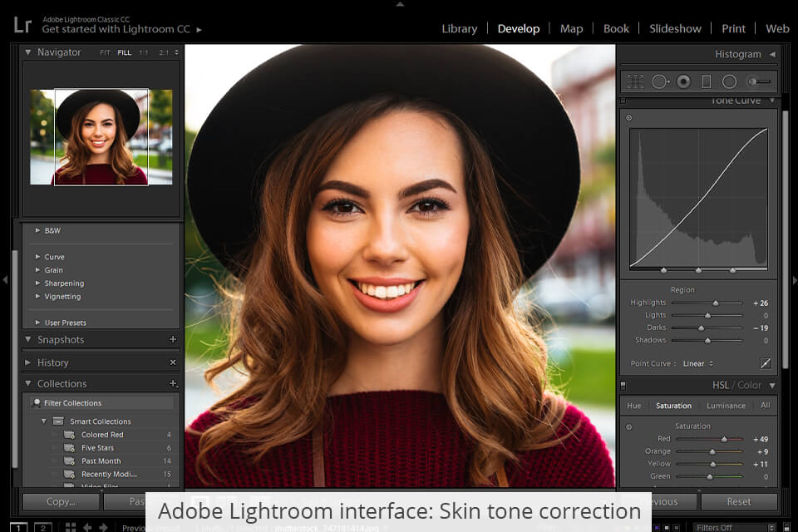The image size is (798, 532).
Task: Open Get started with Lightroom CC arrow
Action: pos(199,30)
